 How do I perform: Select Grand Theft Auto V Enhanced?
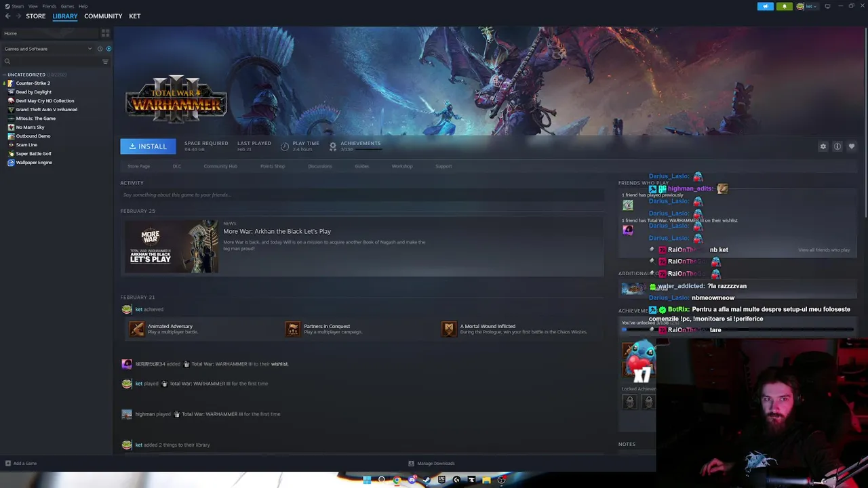[x=46, y=110]
